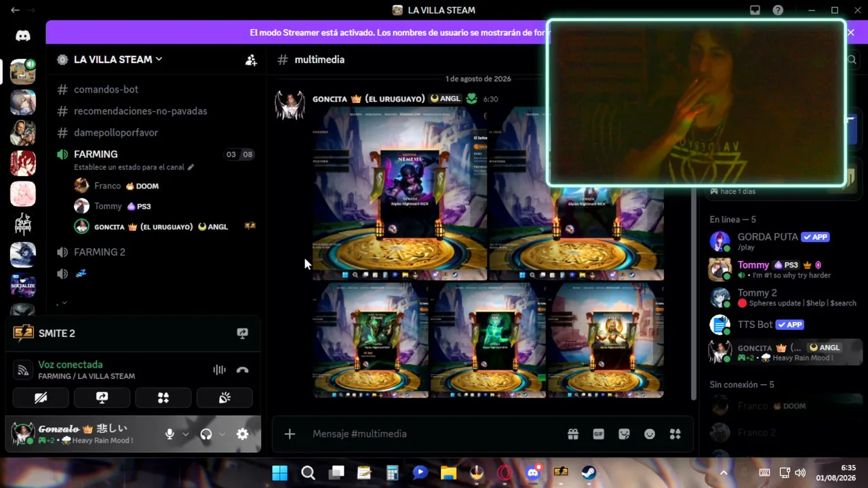Open Steam from the taskbar
The height and width of the screenshot is (488, 868).
pyautogui.click(x=589, y=472)
